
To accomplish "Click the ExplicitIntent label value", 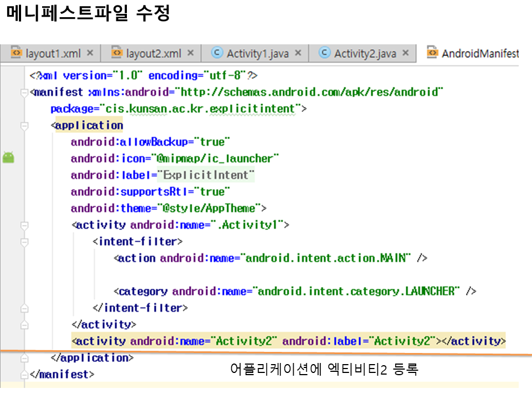I will pyautogui.click(x=206, y=175).
